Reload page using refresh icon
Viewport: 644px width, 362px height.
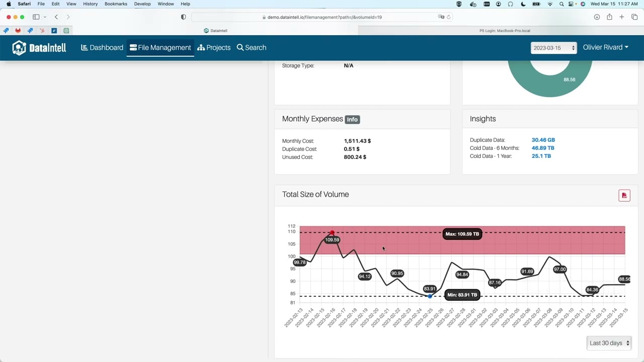point(449,17)
